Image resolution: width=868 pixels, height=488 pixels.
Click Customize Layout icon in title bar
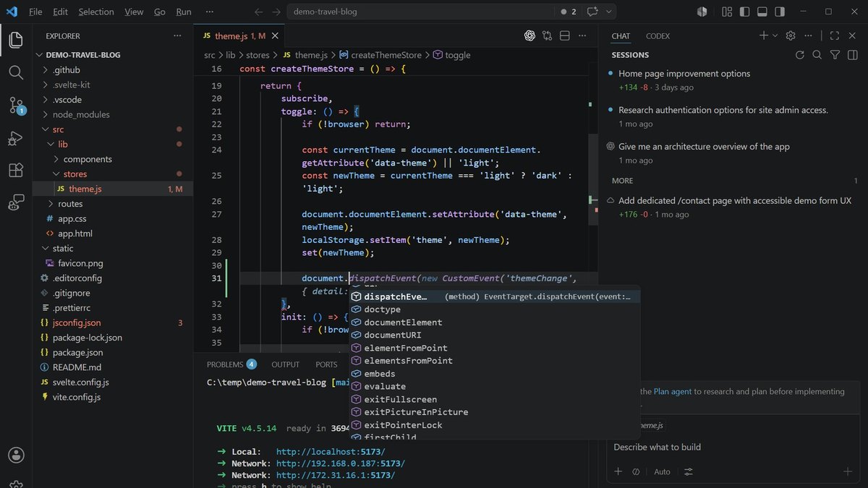click(x=726, y=12)
